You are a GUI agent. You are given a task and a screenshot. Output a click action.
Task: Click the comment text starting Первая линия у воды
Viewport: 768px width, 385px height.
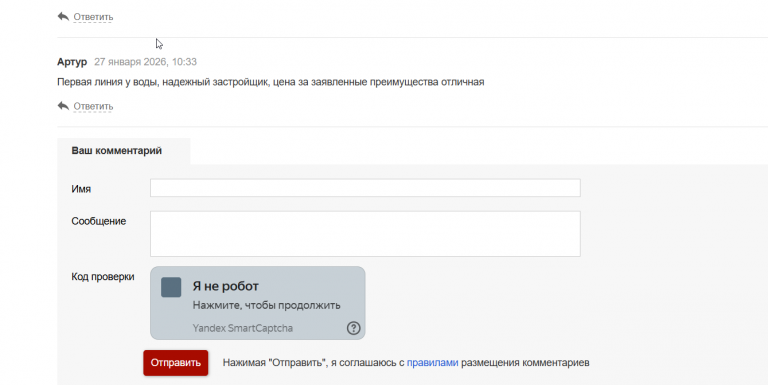pos(270,82)
